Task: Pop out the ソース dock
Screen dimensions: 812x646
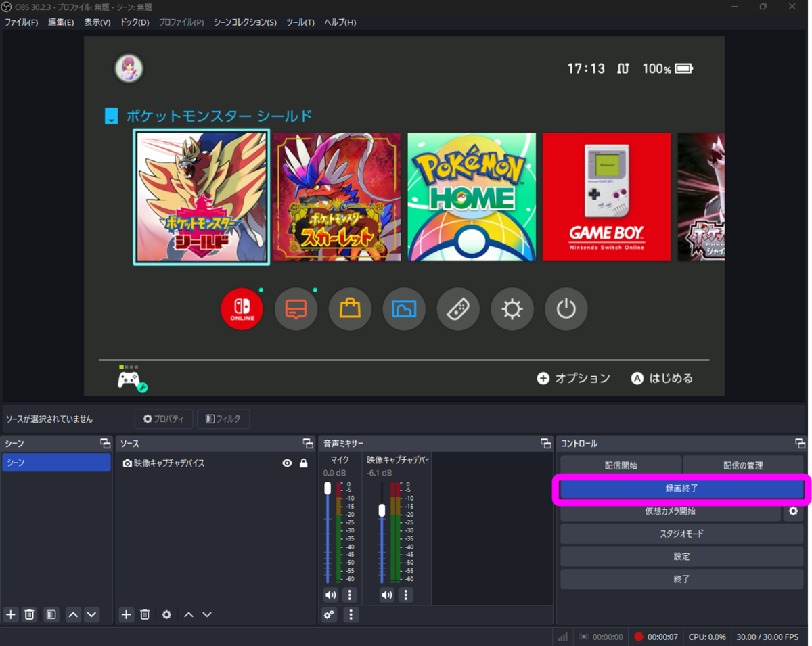Action: click(308, 444)
